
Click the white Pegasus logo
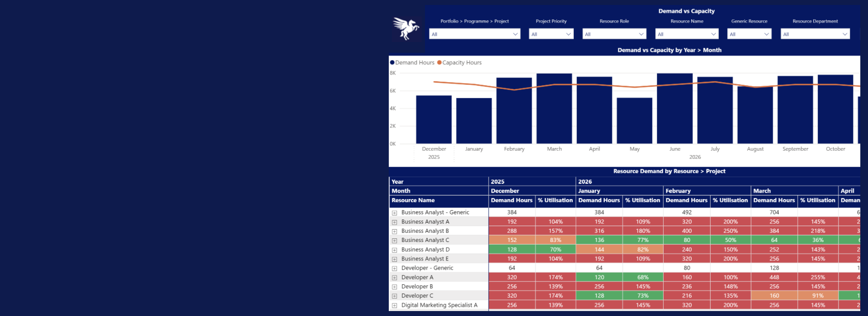[x=406, y=28]
